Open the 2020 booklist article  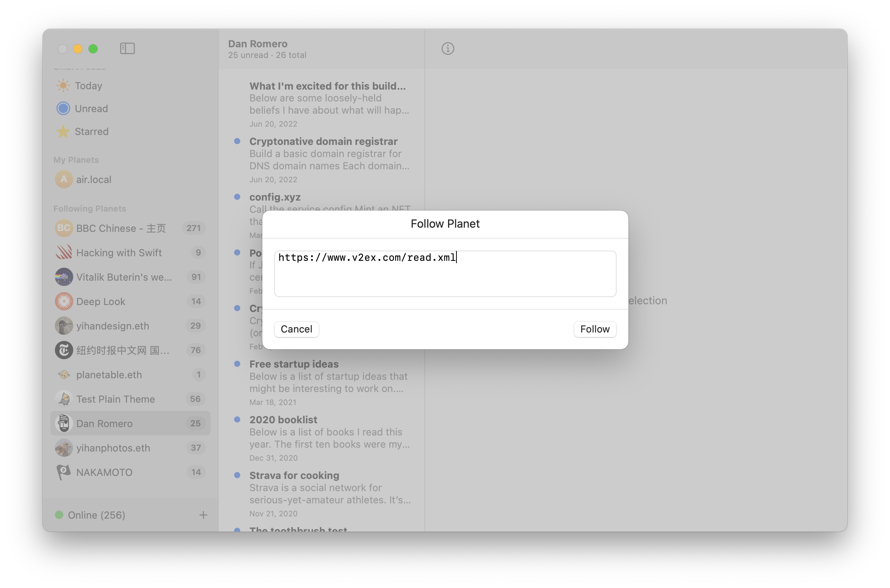tap(283, 419)
